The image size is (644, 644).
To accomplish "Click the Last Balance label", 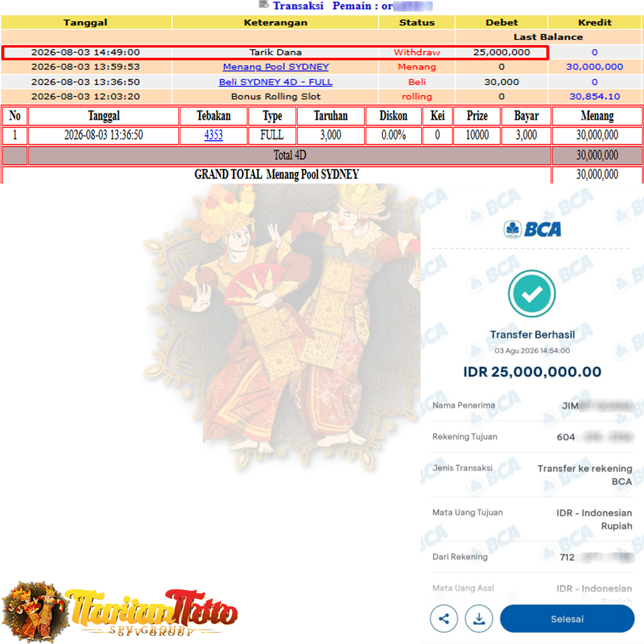I will coord(548,37).
